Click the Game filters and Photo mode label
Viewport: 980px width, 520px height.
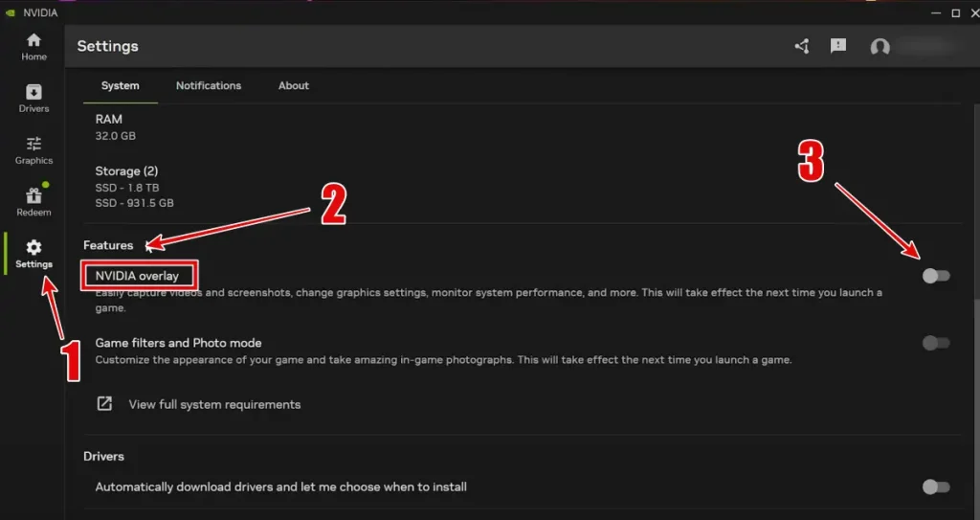pyautogui.click(x=178, y=343)
